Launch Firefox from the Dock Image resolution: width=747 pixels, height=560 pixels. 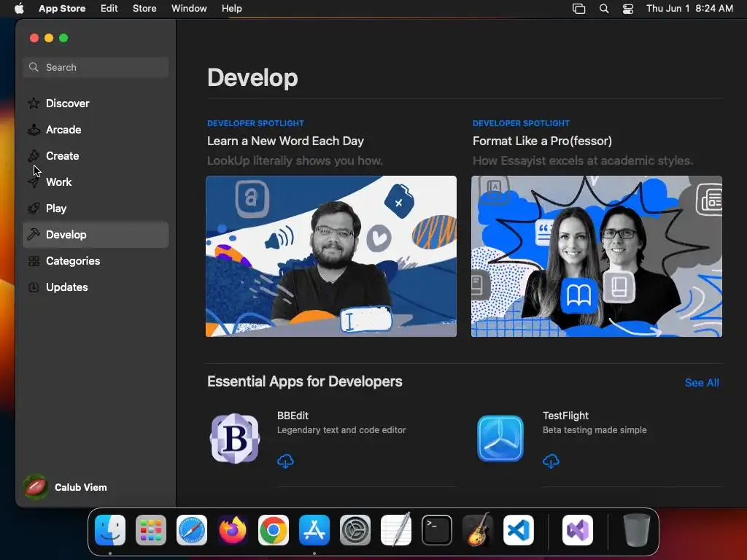(233, 530)
